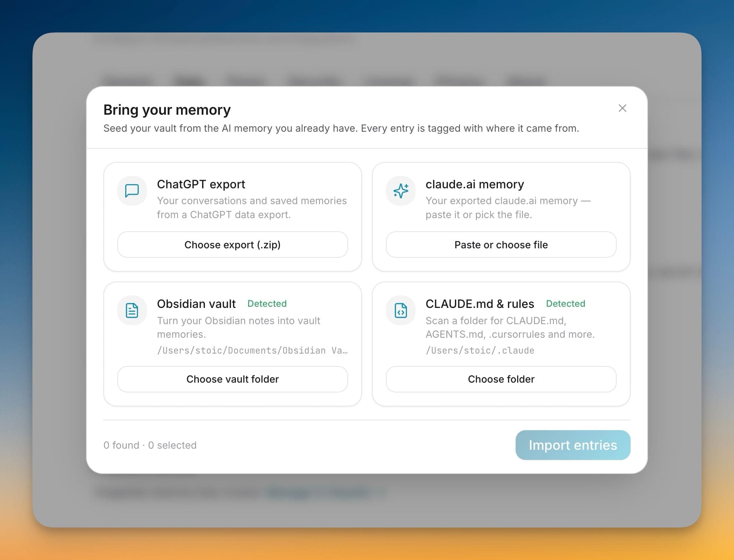Click the Import entries button
The width and height of the screenshot is (734, 560).
click(x=573, y=445)
